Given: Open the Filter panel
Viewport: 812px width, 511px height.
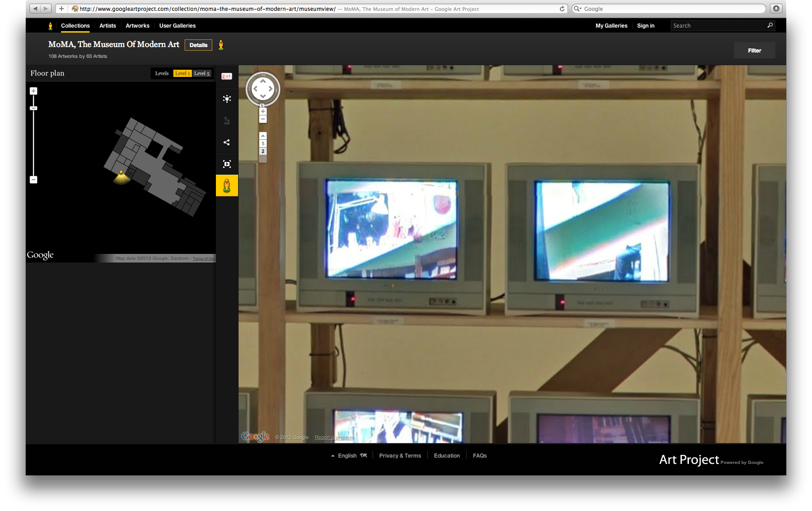Looking at the screenshot, I should point(754,51).
